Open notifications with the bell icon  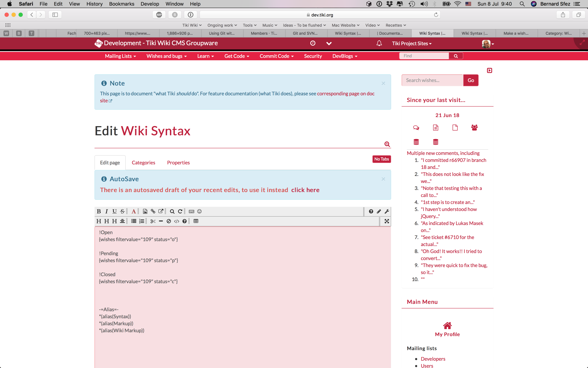(x=379, y=43)
